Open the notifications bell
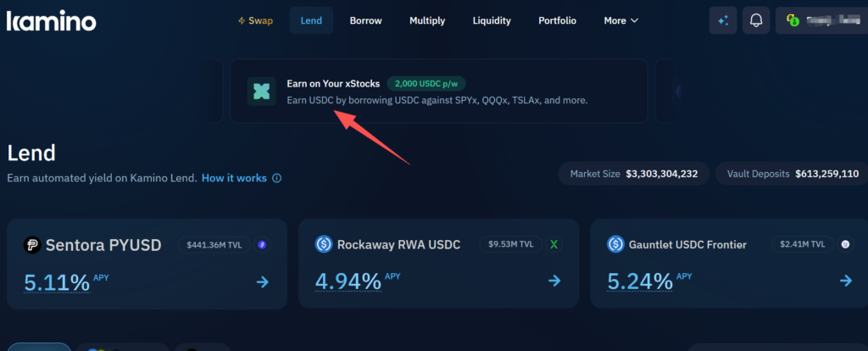This screenshot has width=868, height=351. [756, 20]
